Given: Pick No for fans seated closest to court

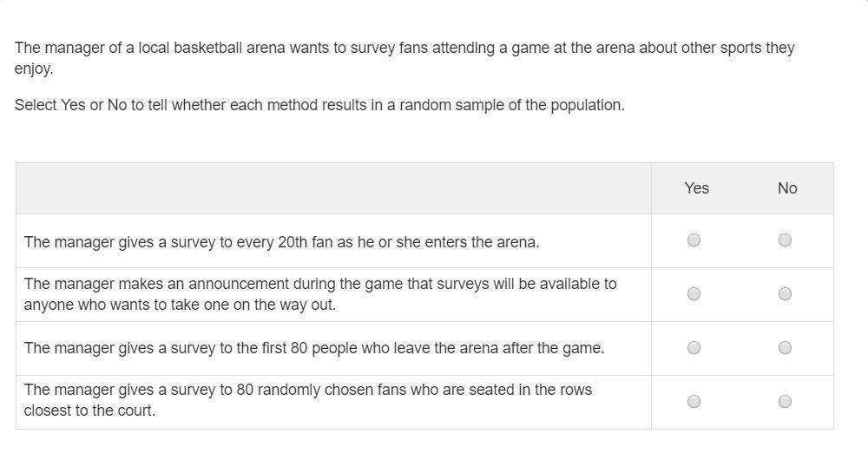Looking at the screenshot, I should click(x=785, y=401).
